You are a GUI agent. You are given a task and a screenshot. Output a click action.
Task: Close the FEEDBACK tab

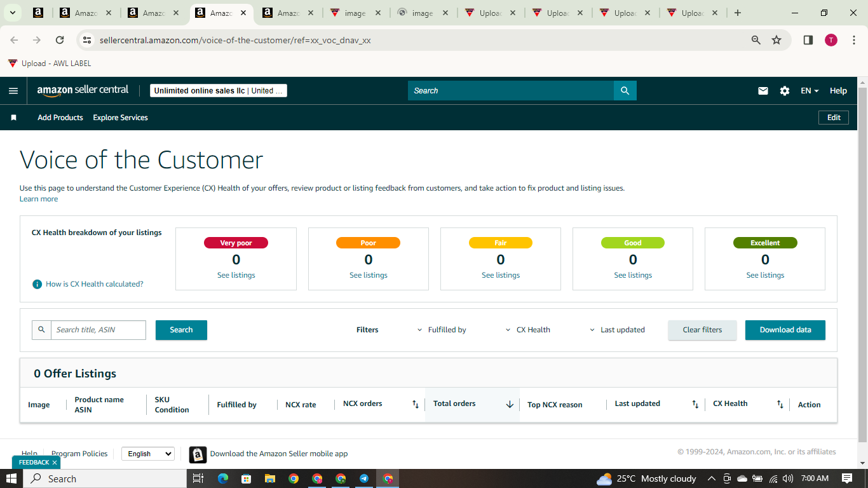tap(55, 463)
